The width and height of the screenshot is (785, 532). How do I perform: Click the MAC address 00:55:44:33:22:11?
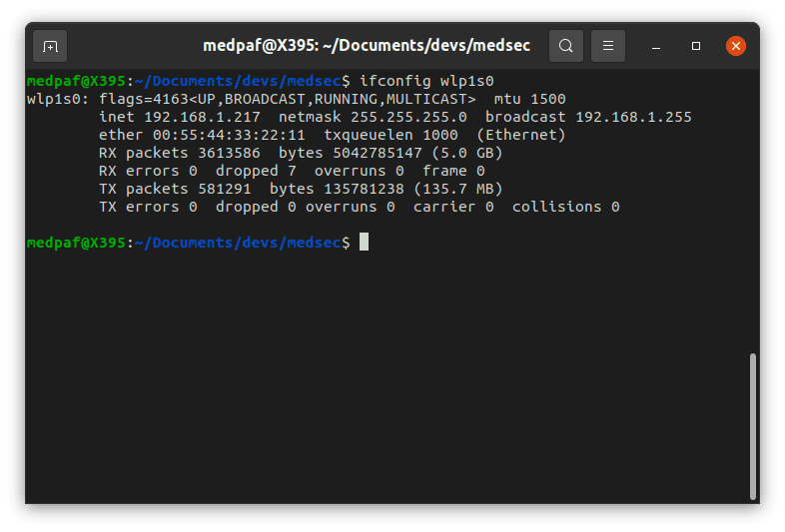pos(229,135)
